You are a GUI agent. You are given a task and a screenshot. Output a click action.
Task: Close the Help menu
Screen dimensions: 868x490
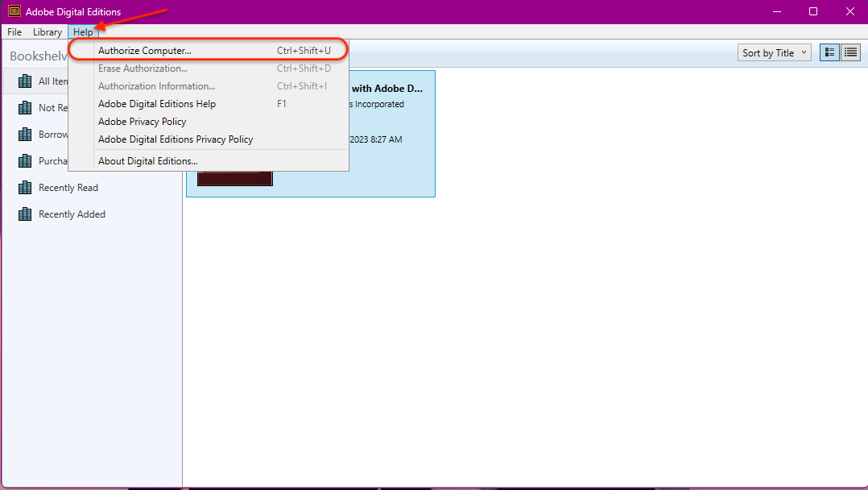(83, 32)
